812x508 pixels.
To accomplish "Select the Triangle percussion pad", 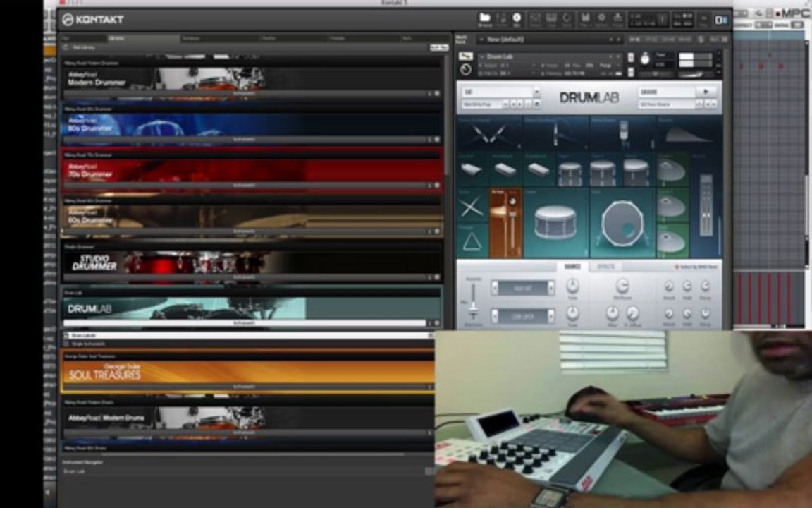I will 472,241.
